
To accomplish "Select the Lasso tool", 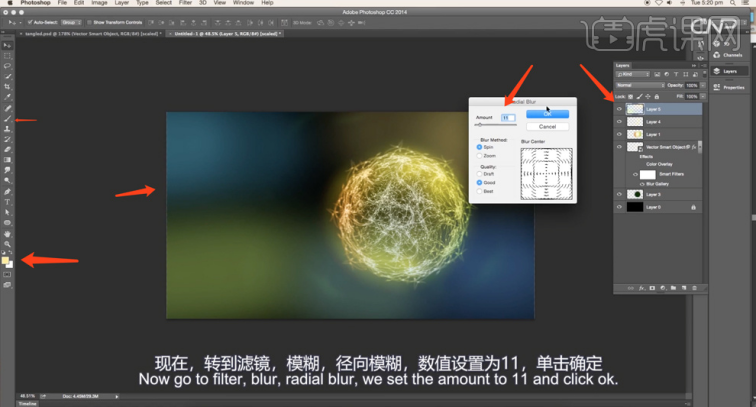I will pyautogui.click(x=7, y=66).
